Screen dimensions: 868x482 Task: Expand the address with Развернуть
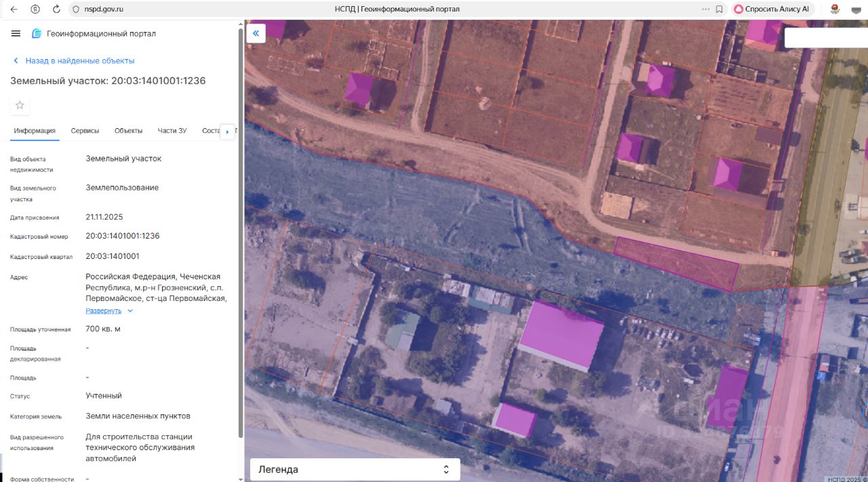109,310
